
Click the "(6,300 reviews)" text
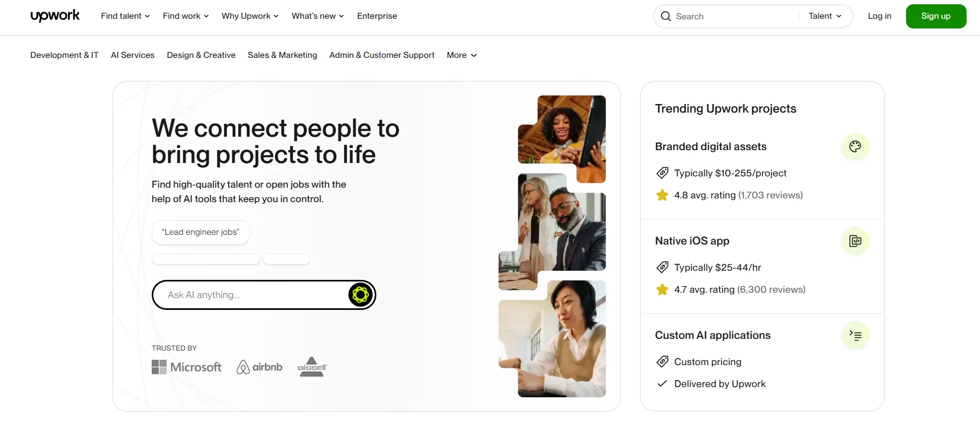click(x=771, y=290)
